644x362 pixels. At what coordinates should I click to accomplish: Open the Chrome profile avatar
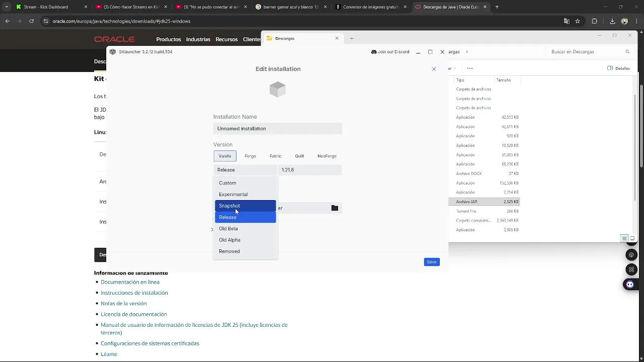[x=624, y=21]
